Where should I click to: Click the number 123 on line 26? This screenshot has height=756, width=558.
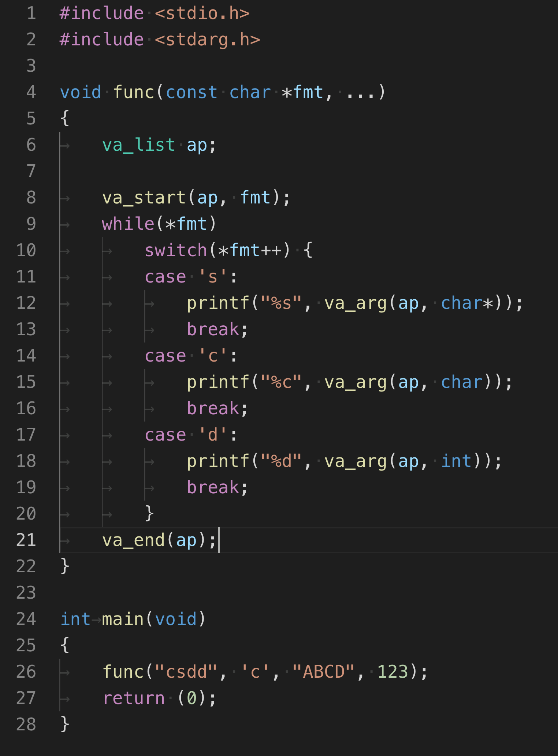coord(393,672)
